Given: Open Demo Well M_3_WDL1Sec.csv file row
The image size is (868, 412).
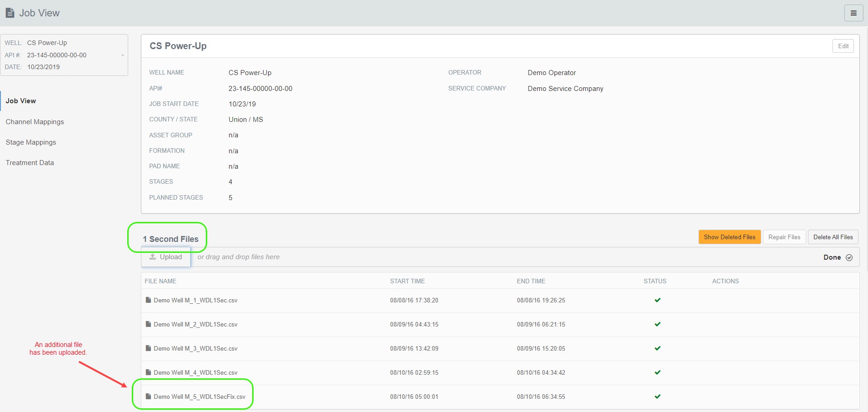Looking at the screenshot, I should click(x=195, y=348).
